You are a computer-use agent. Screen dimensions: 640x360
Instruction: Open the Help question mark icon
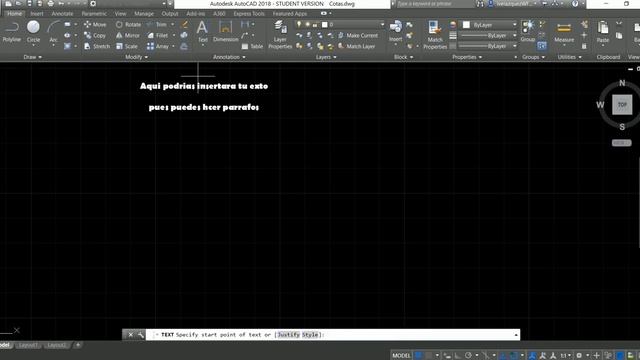[575, 4]
